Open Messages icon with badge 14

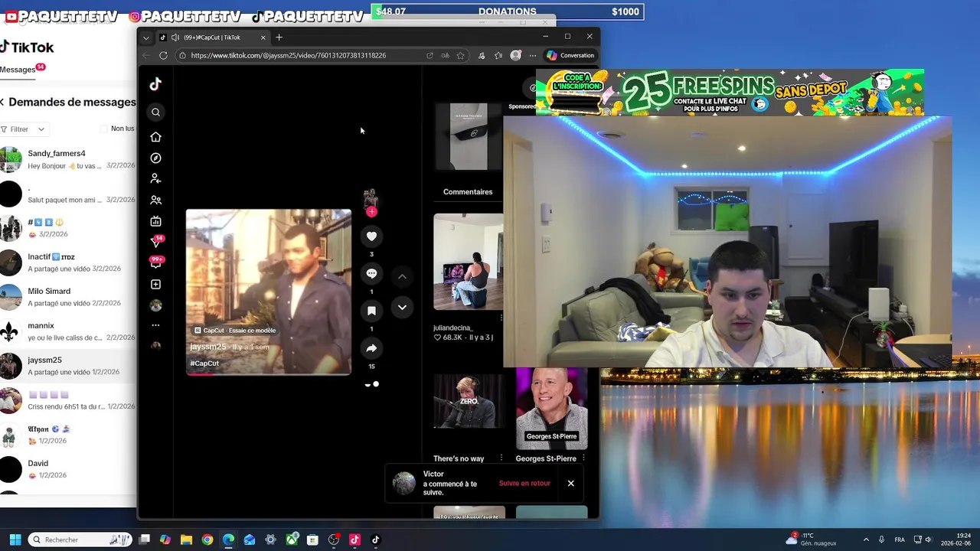(156, 242)
